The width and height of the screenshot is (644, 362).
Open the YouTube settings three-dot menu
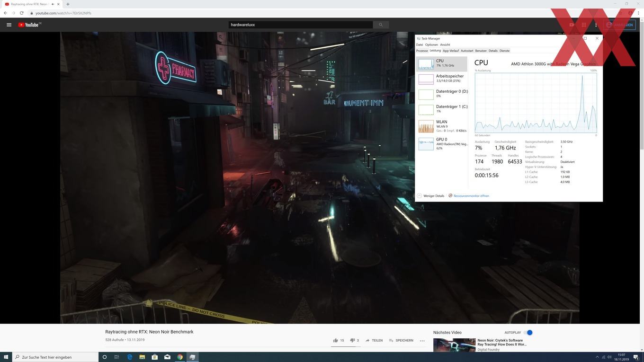pyautogui.click(x=596, y=25)
